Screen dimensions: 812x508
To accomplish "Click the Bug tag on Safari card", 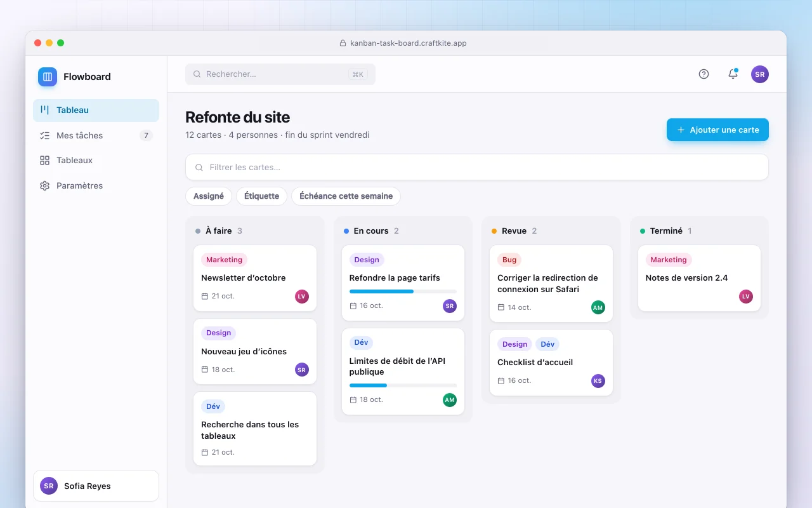I will (509, 260).
